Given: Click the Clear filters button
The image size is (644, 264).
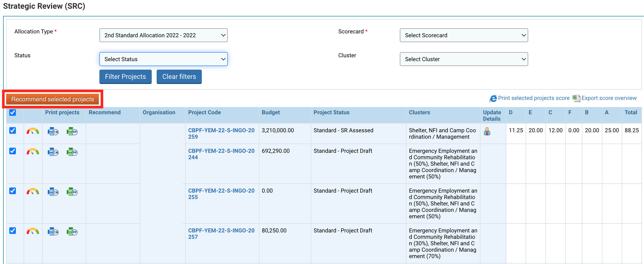Looking at the screenshot, I should coord(179,77).
